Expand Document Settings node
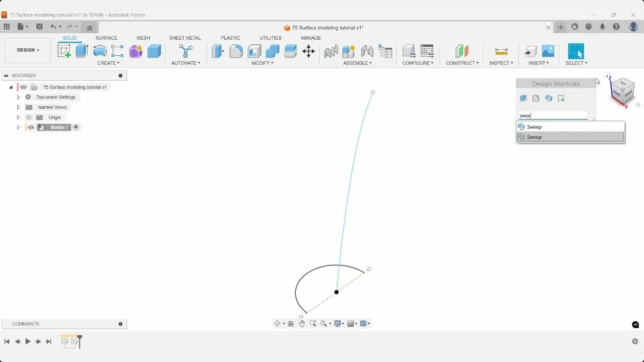The width and height of the screenshot is (644, 362). (x=18, y=97)
